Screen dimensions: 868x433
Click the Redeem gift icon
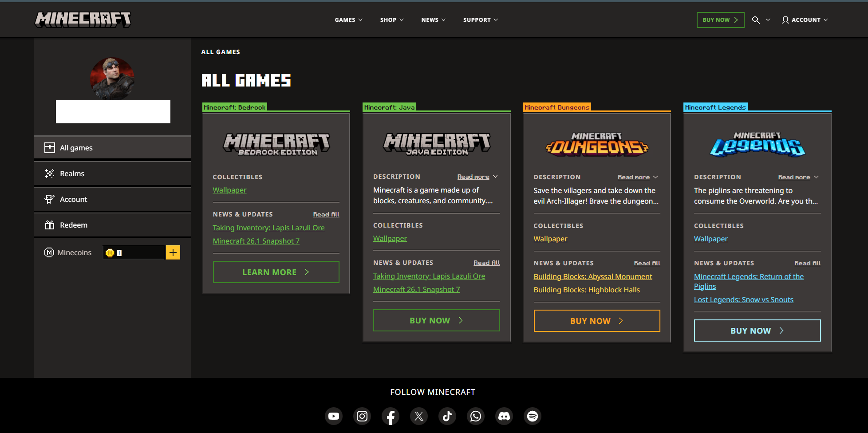coord(50,225)
